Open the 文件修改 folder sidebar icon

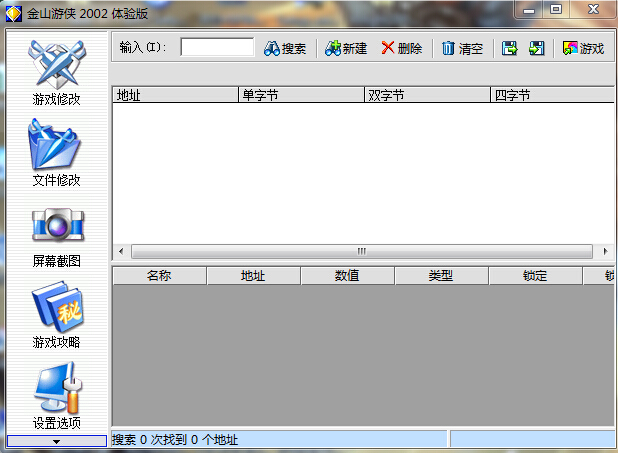[x=56, y=153]
